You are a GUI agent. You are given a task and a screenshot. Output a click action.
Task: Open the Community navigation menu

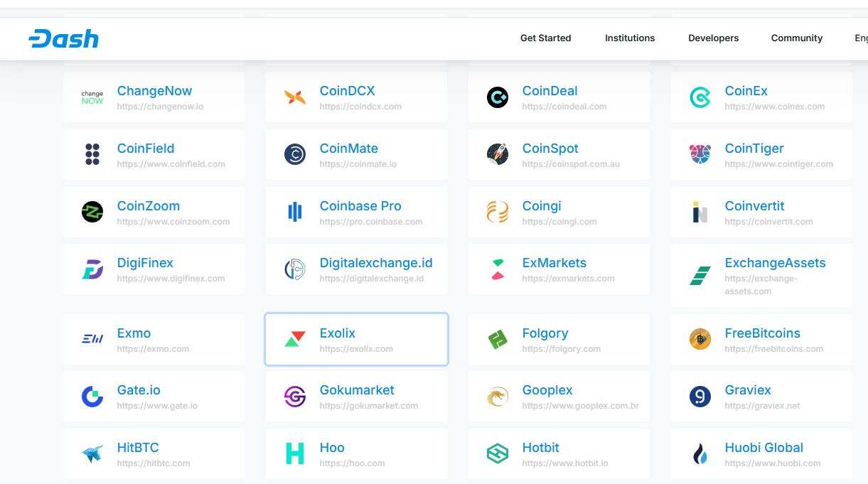[796, 38]
